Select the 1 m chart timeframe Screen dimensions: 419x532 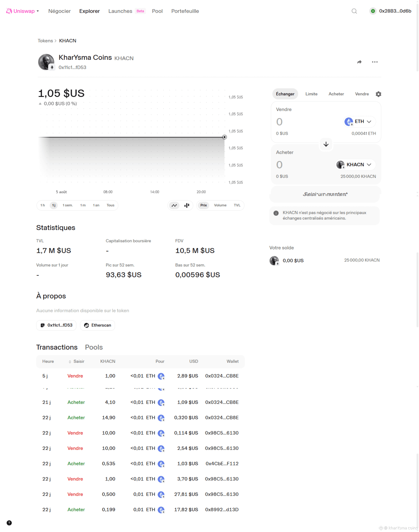[x=83, y=205]
